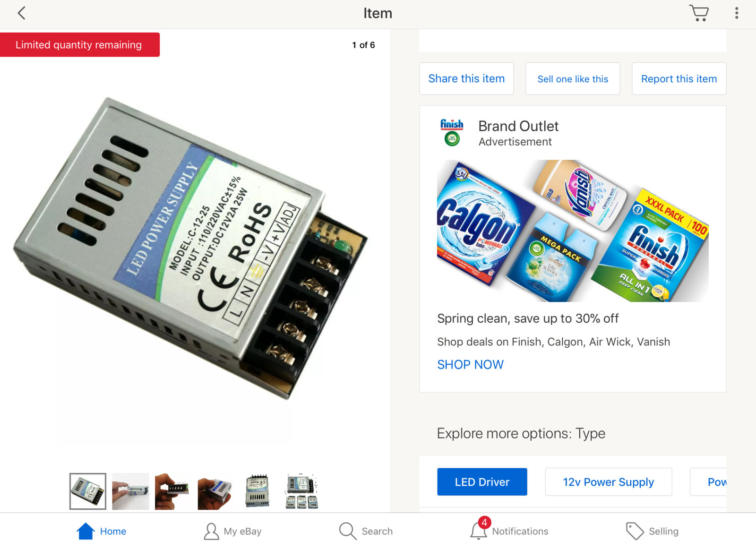The height and width of the screenshot is (549, 756).
Task: View second thumbnail of hand holding supply
Action: coord(130,491)
